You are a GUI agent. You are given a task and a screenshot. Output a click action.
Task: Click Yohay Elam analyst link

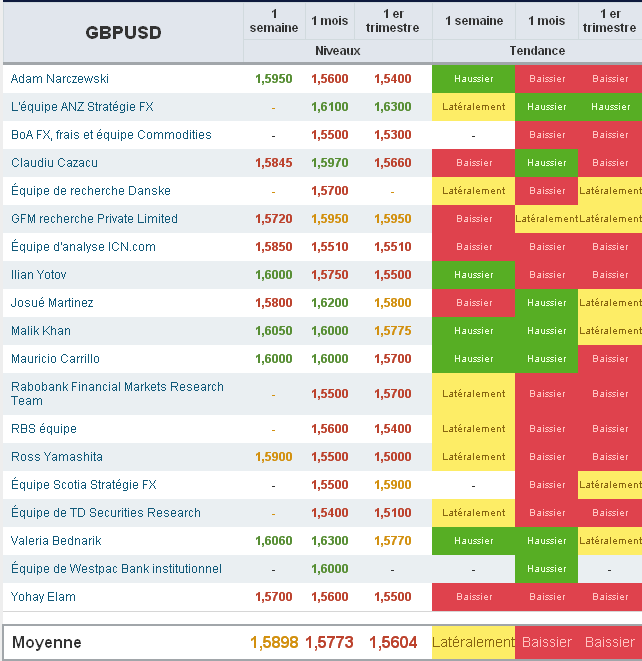(43, 597)
